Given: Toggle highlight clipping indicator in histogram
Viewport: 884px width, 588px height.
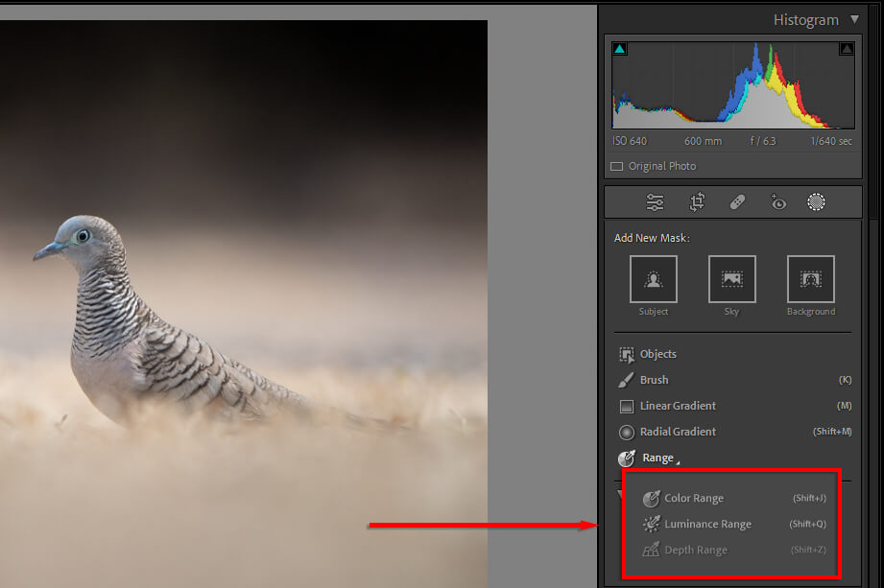Looking at the screenshot, I should [x=847, y=49].
